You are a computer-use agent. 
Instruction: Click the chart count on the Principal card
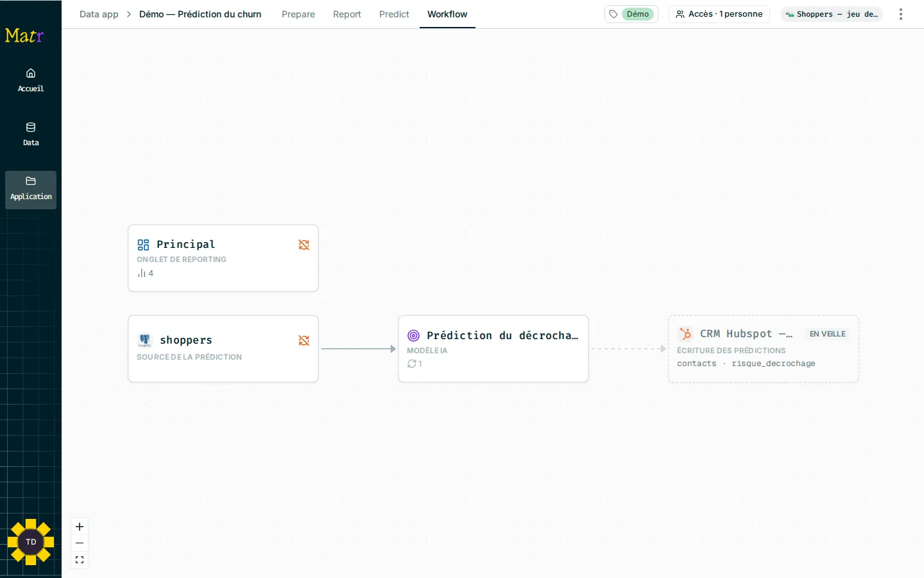tap(146, 273)
